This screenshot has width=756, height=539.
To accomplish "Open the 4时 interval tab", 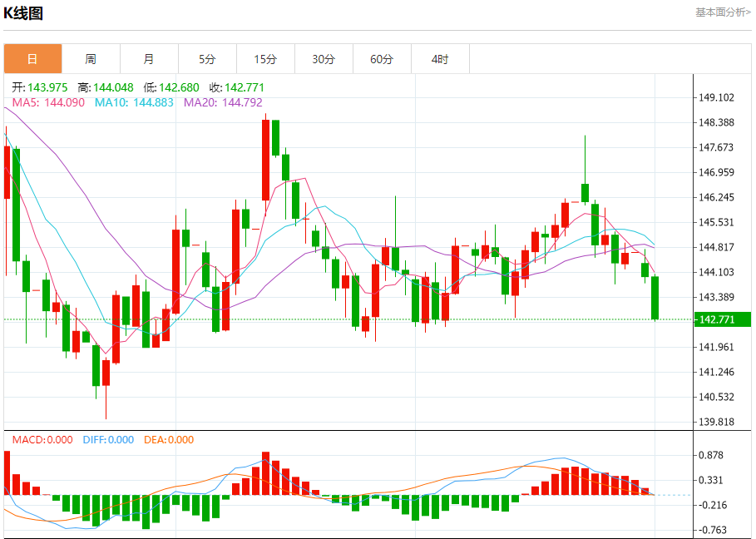I will point(440,59).
